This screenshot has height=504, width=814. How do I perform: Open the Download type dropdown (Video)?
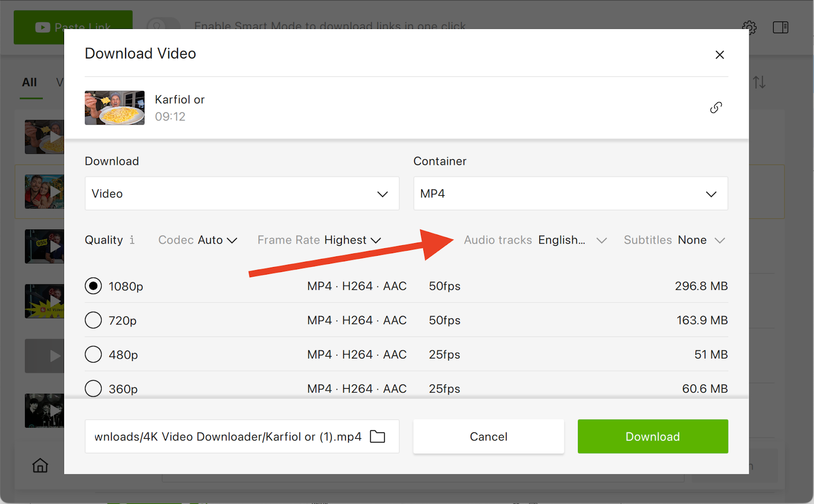point(242,193)
